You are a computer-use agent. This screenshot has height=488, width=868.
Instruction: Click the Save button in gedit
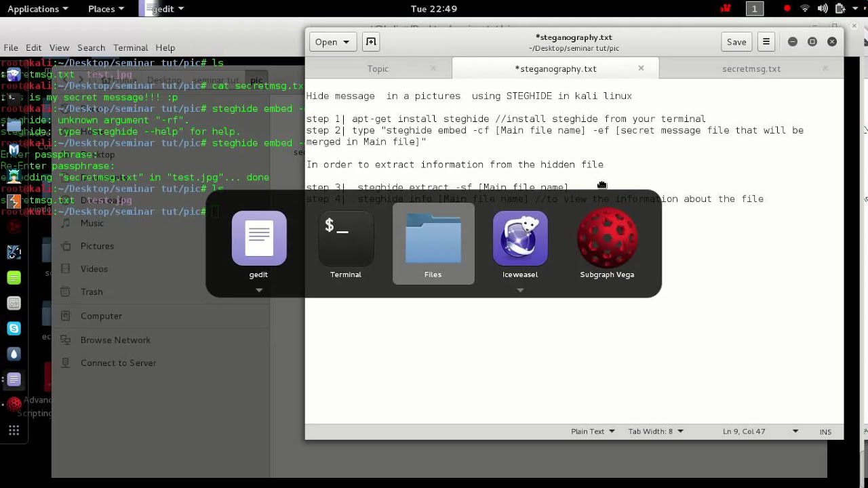click(736, 42)
